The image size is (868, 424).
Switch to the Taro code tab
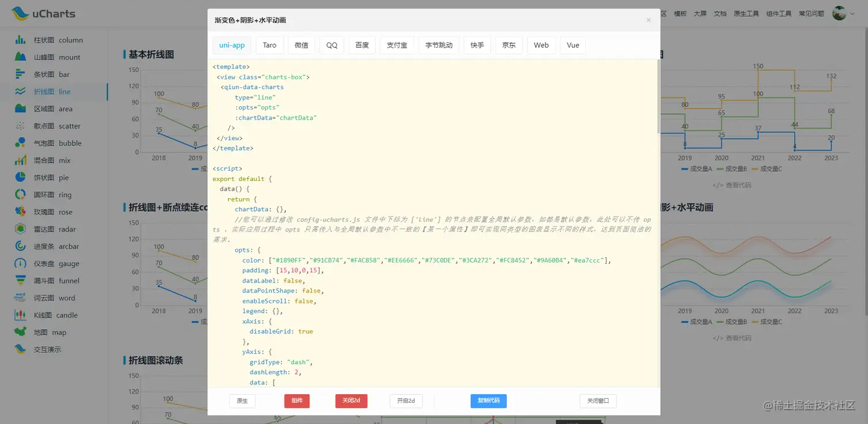click(x=270, y=45)
